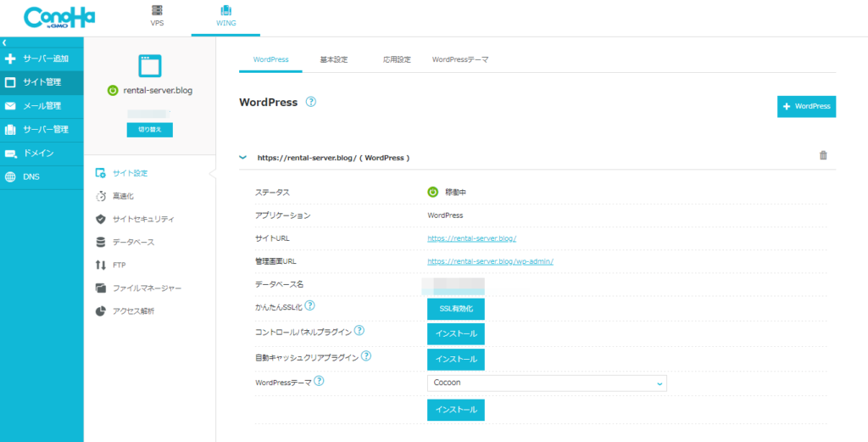Image resolution: width=868 pixels, height=442 pixels.
Task: Collapse the left sidebar with the arrow
Action: click(4, 42)
